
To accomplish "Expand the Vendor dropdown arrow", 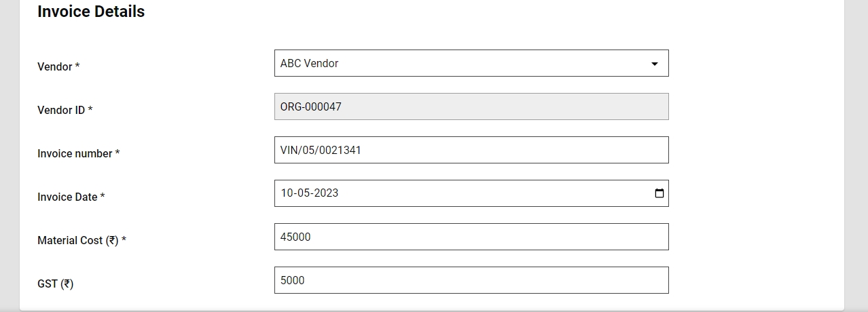I will 654,64.
